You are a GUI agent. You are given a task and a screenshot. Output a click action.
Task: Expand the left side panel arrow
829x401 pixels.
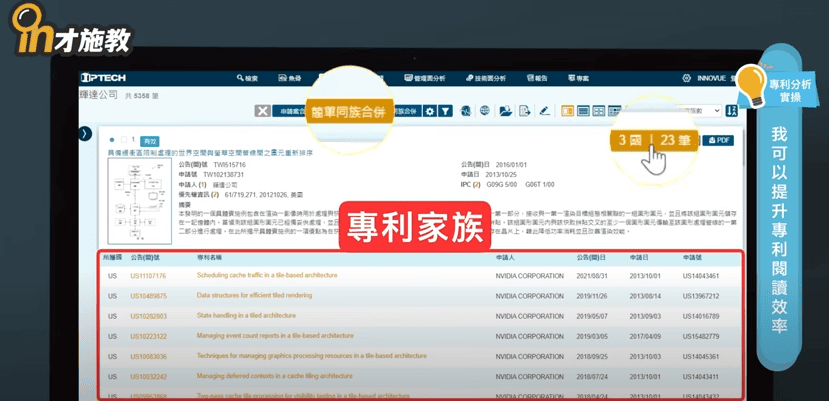click(x=86, y=133)
